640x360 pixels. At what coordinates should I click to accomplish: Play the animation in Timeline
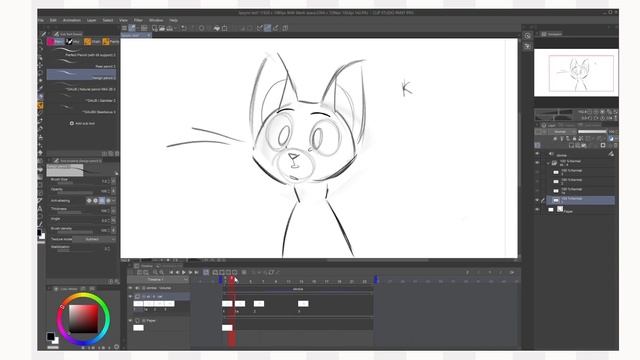(184, 272)
